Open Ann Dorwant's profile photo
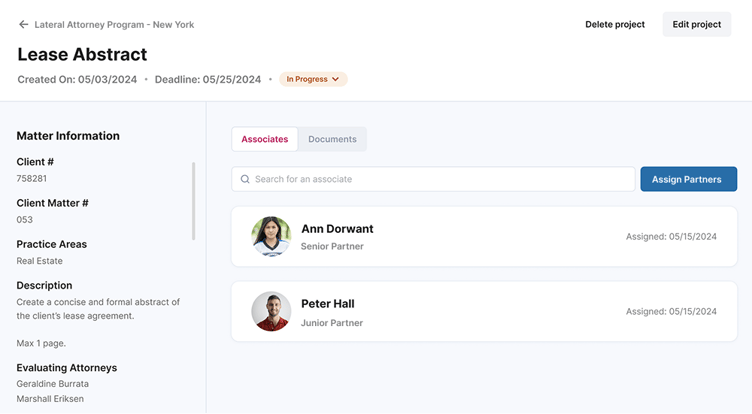752x414 pixels. click(x=271, y=237)
